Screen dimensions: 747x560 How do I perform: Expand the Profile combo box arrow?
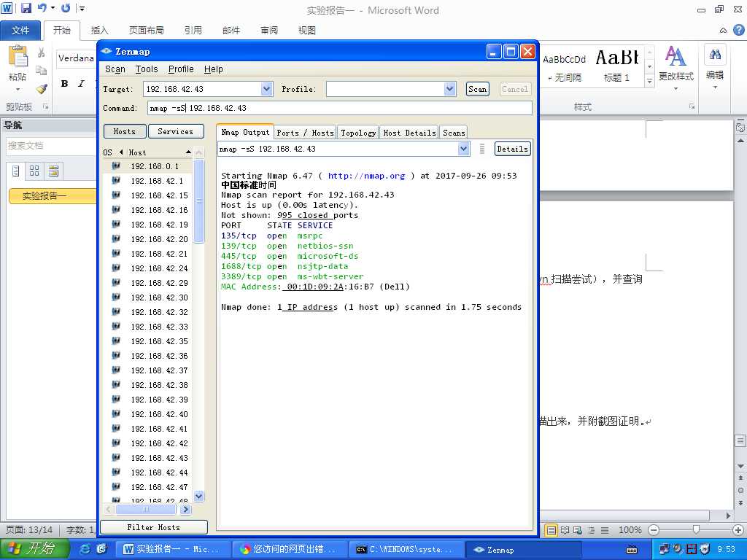click(449, 89)
